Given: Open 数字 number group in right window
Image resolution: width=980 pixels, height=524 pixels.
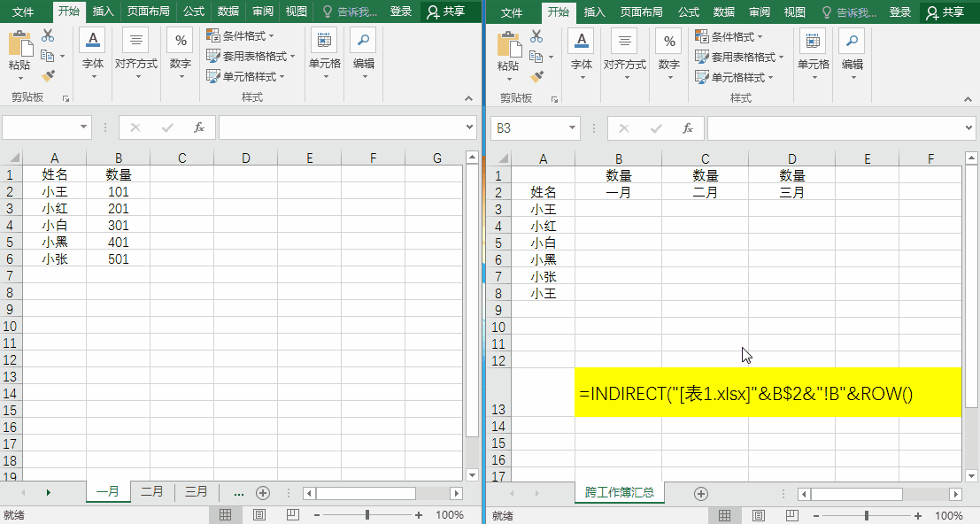Looking at the screenshot, I should (x=668, y=55).
